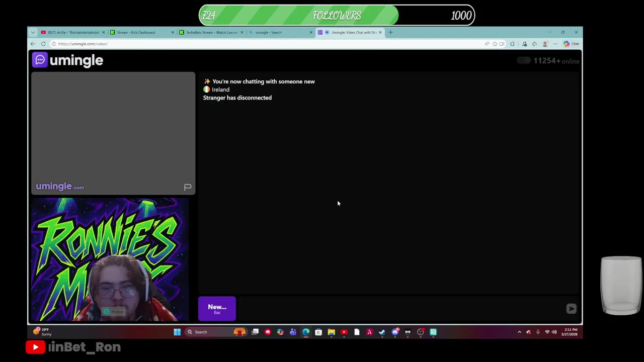Image resolution: width=644 pixels, height=362 pixels.
Task: Open the Windows Start menu
Action: (x=177, y=332)
